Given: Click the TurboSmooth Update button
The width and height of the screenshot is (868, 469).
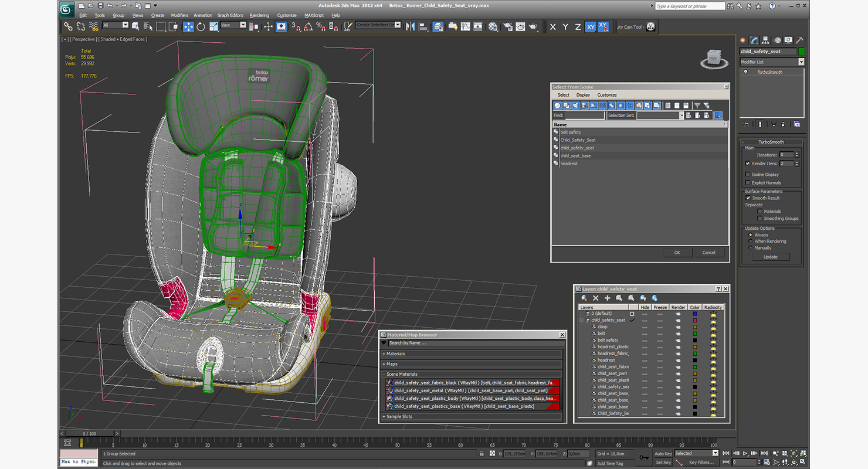Looking at the screenshot, I should coord(771,257).
